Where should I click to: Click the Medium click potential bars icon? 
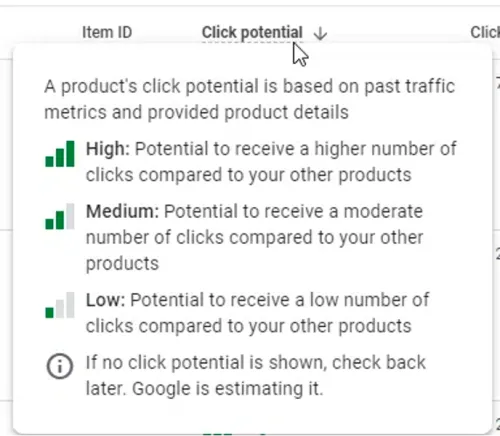(x=60, y=216)
